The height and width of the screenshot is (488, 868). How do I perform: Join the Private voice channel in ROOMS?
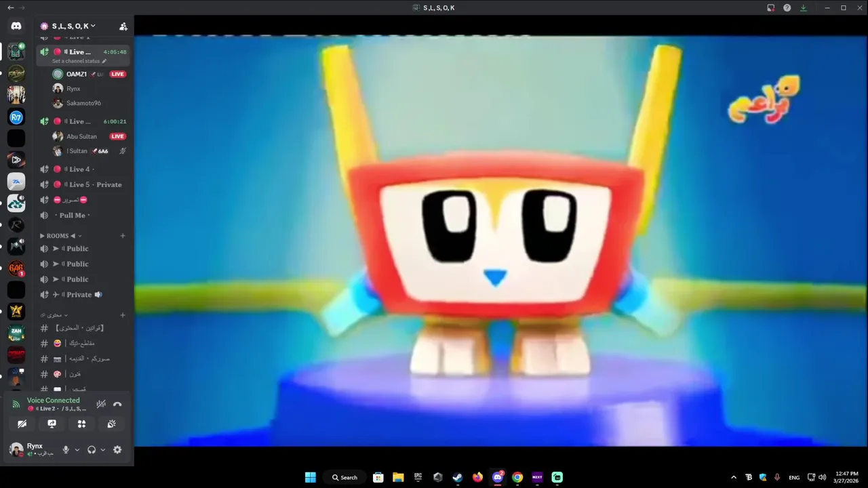(83, 294)
